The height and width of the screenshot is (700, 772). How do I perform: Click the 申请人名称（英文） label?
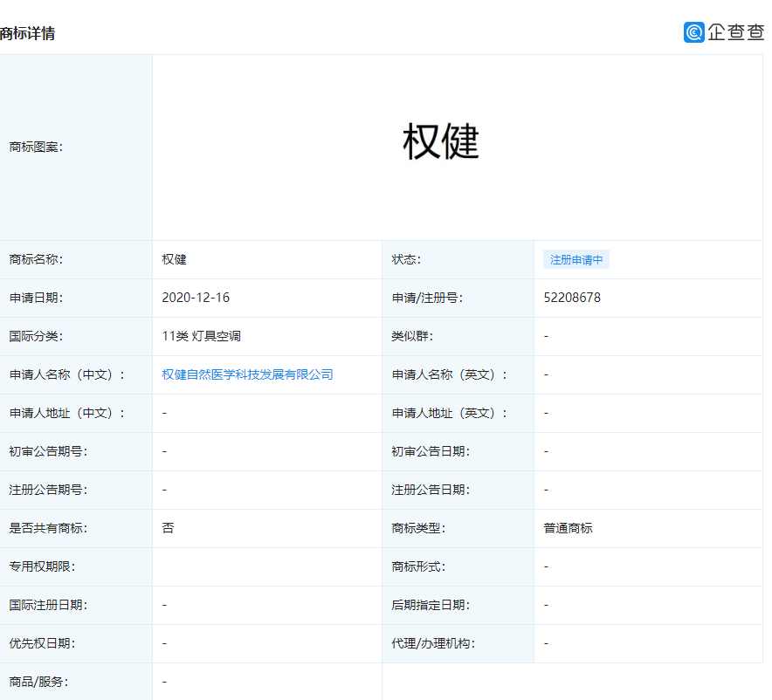[449, 374]
